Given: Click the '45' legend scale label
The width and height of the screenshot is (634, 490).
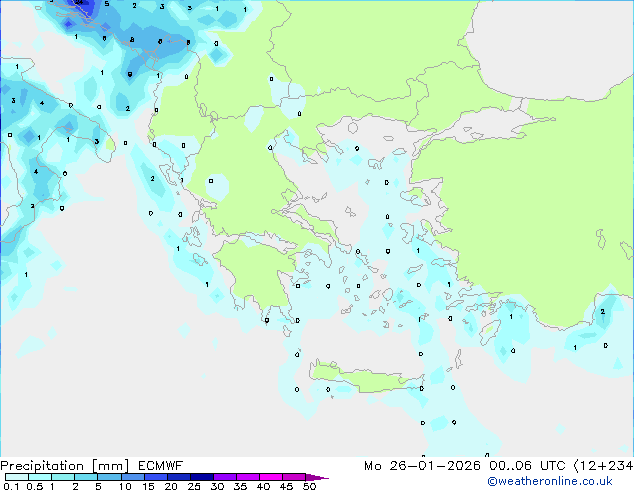Looking at the screenshot, I should coord(286,486).
